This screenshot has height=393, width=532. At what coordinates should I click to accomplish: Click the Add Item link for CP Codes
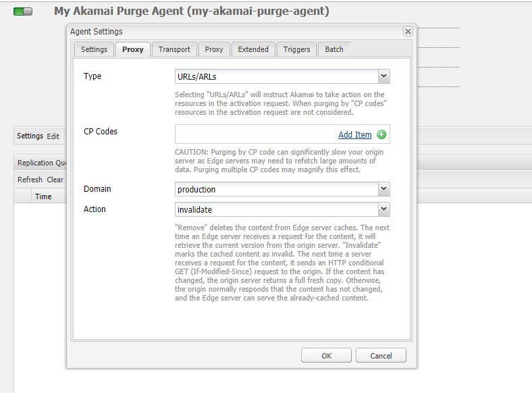(355, 135)
